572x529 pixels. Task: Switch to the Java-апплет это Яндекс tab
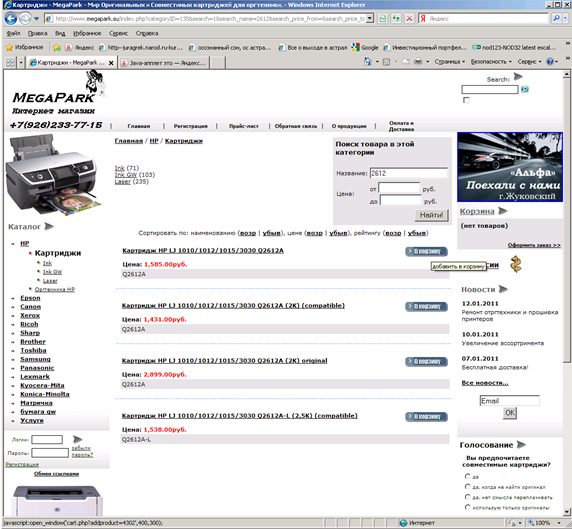(164, 63)
